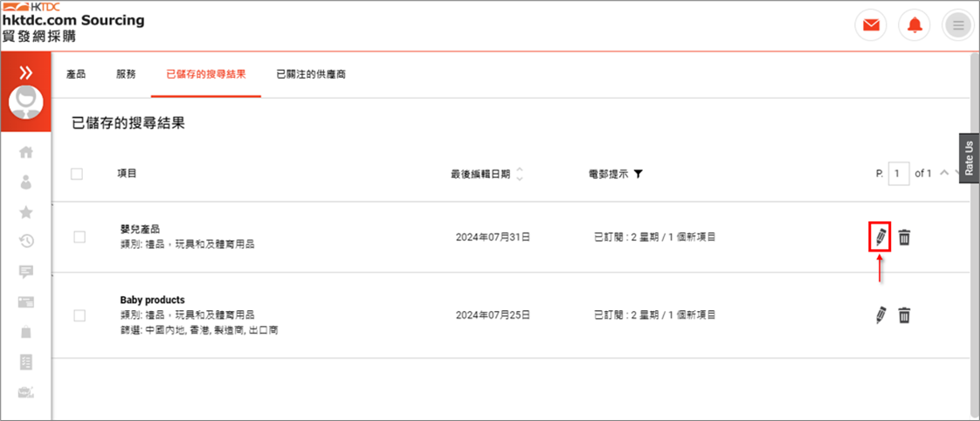Go to home in sidebar

26,153
